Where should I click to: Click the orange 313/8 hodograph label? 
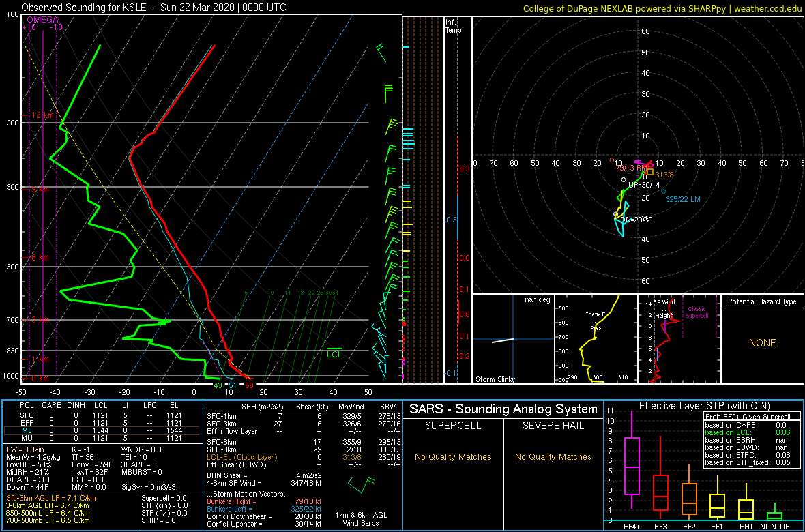pyautogui.click(x=664, y=175)
